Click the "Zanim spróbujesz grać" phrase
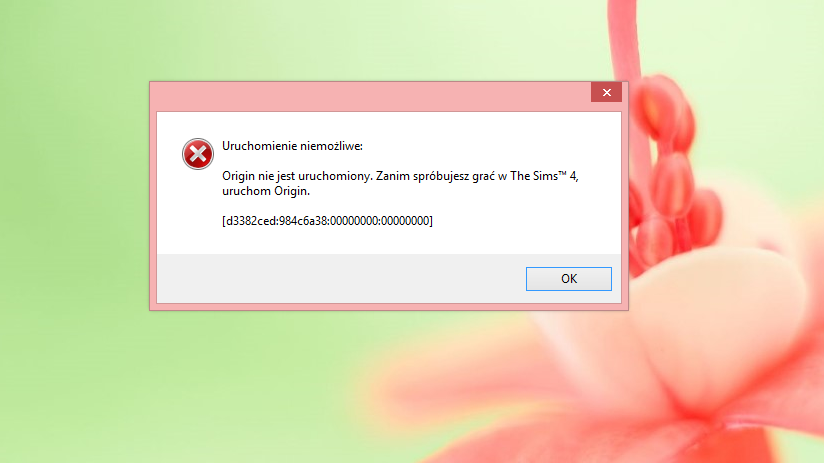 (x=435, y=176)
